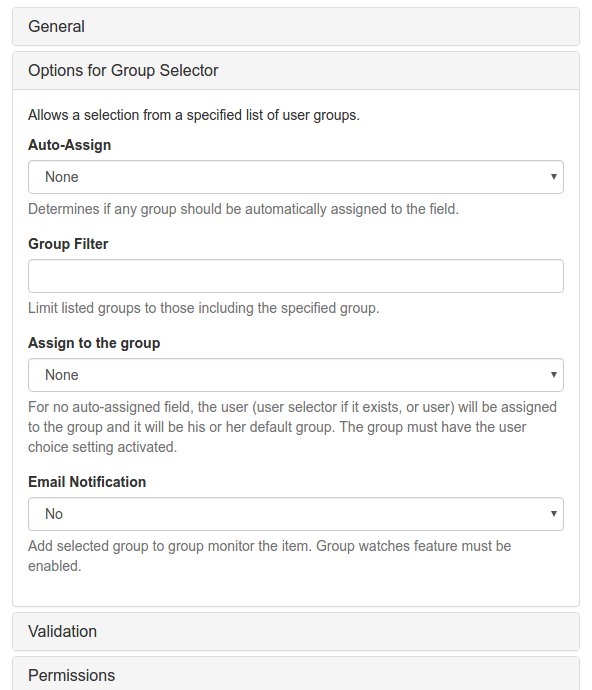Click the Assign to the group label
The image size is (592, 690).
click(94, 343)
